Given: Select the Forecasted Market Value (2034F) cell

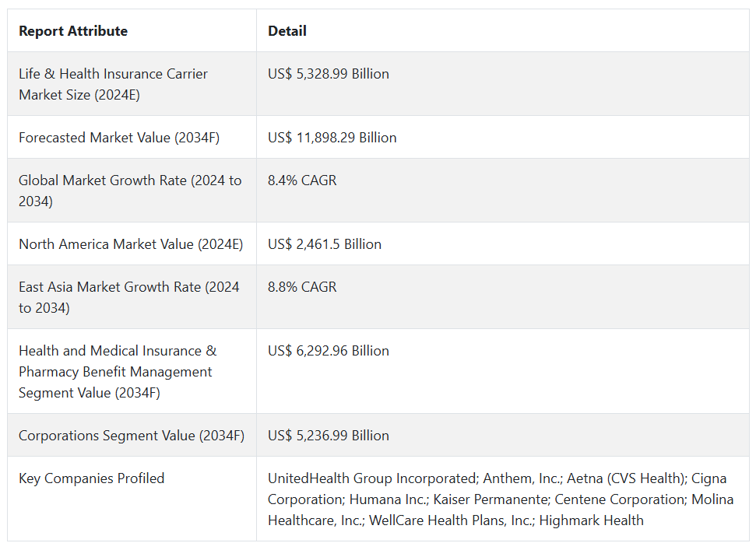Looking at the screenshot, I should point(119,138).
